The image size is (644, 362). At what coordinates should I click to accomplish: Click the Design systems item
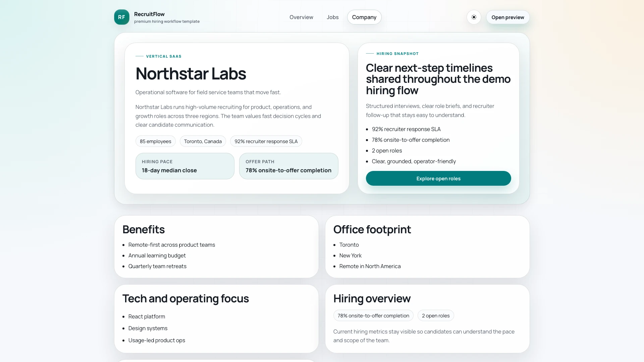(x=148, y=328)
